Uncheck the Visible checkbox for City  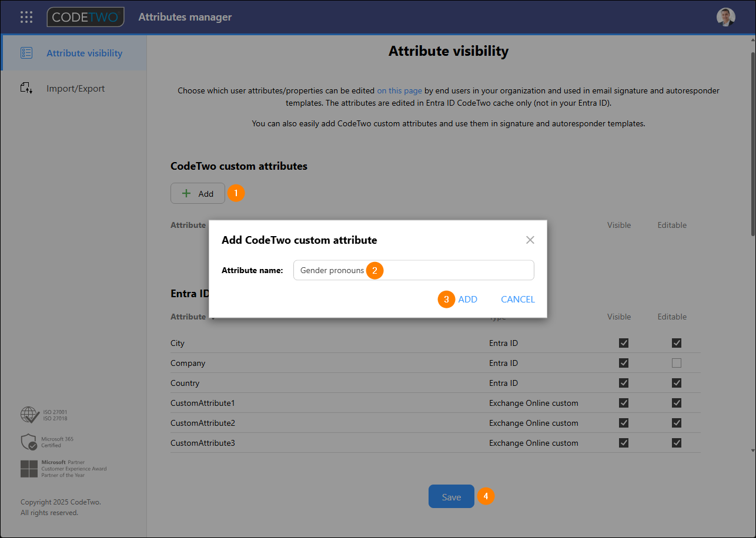(x=624, y=343)
